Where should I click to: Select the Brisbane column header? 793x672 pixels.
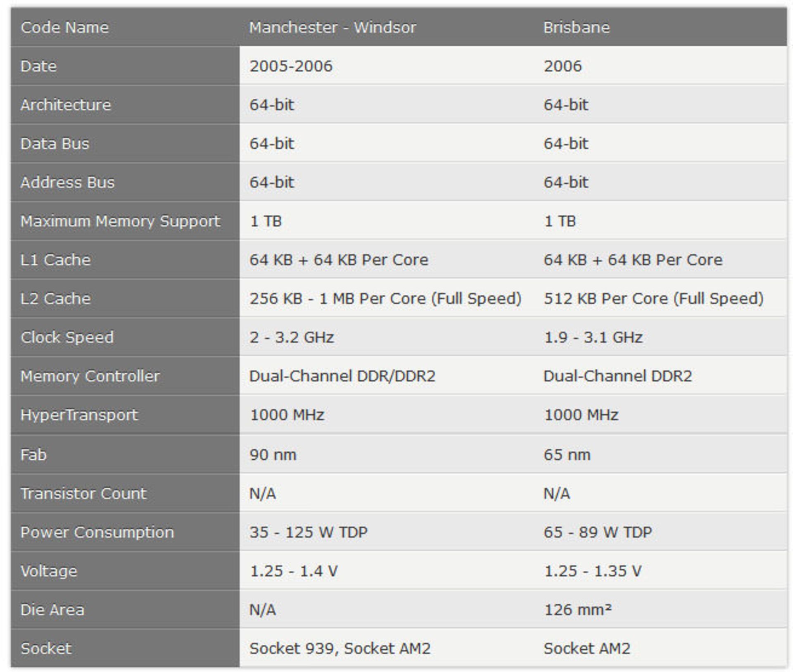577,28
